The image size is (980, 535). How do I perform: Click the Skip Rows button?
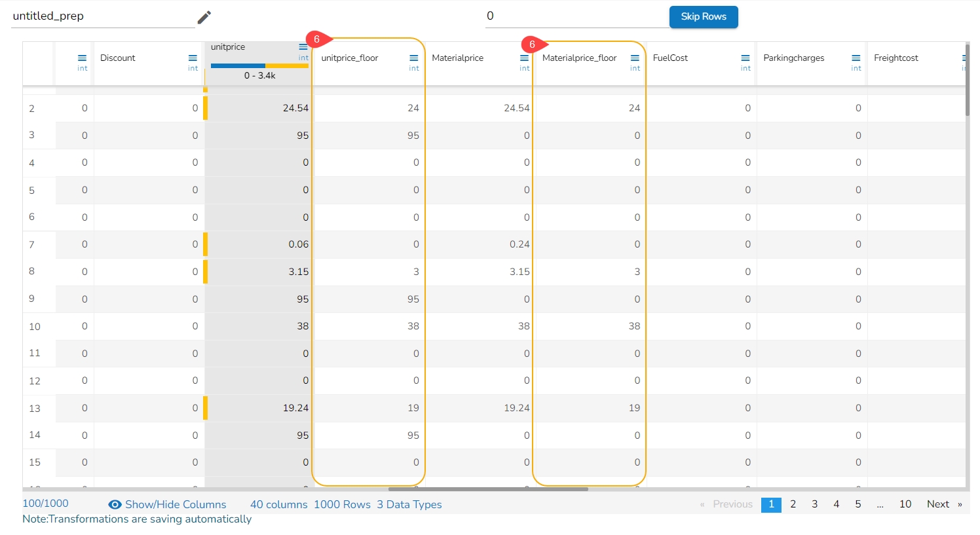coord(704,16)
